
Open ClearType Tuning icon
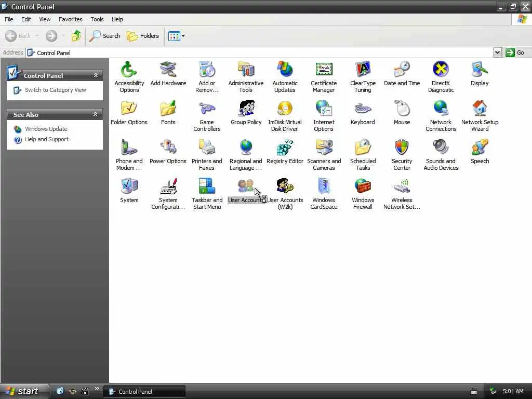363,70
